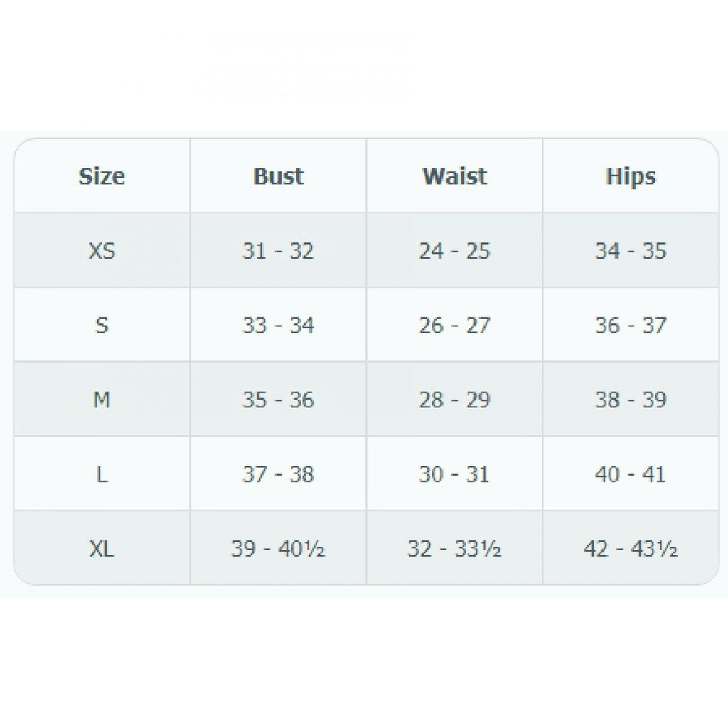728x728 pixels.
Task: Click the Size column header
Action: coord(102,176)
